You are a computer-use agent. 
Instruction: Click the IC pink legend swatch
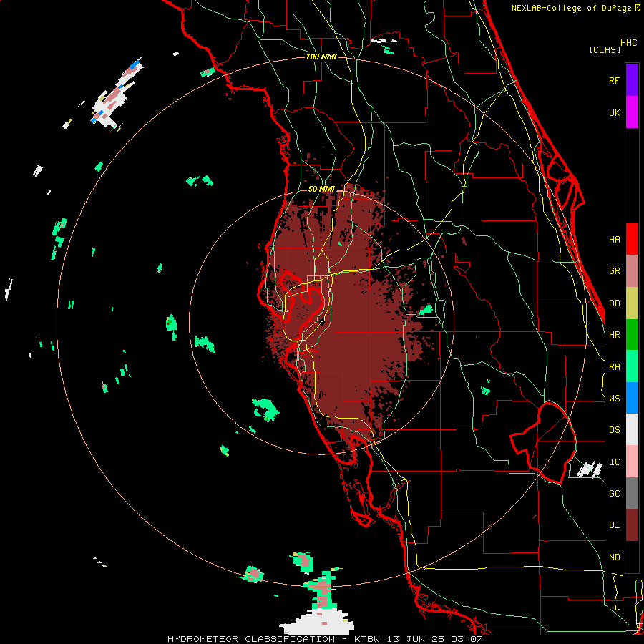(632, 462)
